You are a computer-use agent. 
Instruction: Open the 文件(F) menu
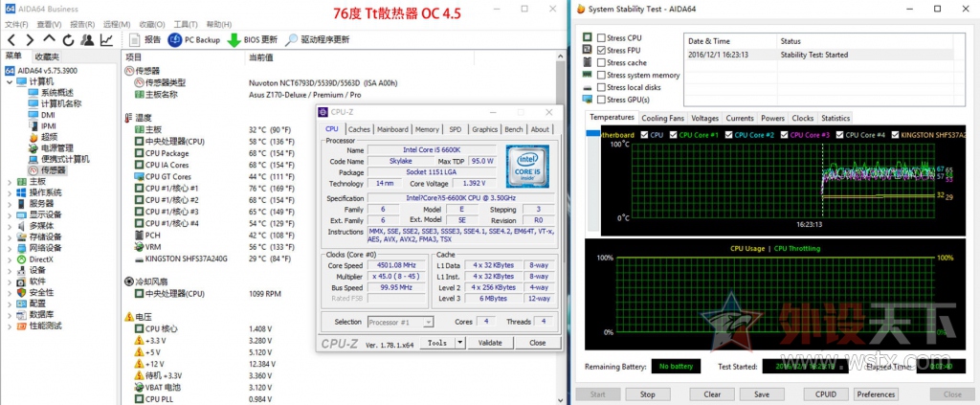[x=17, y=24]
